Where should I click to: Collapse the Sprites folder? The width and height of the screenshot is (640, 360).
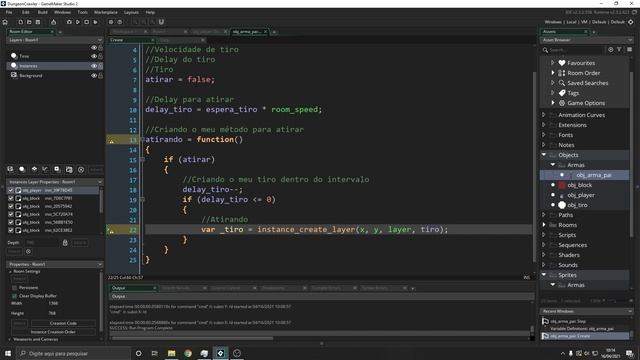tap(544, 275)
